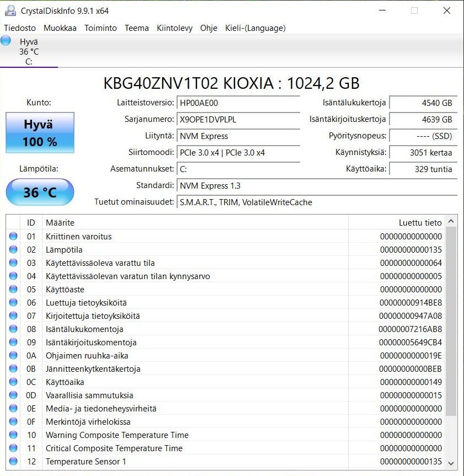This screenshot has width=464, height=476.
Task: Click the Liityntä field NVM Express
Action: tap(238, 136)
